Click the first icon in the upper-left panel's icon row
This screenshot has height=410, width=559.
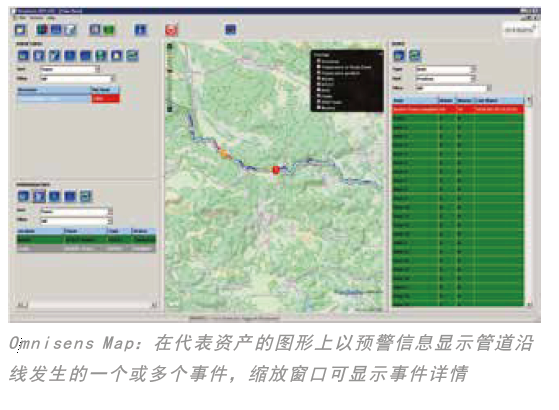24,56
